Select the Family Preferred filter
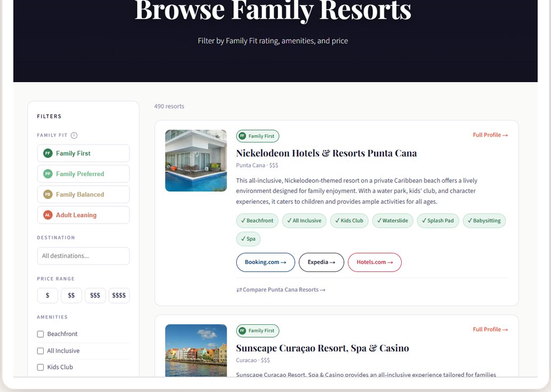Viewport: 551px width, 392px height. coord(83,174)
